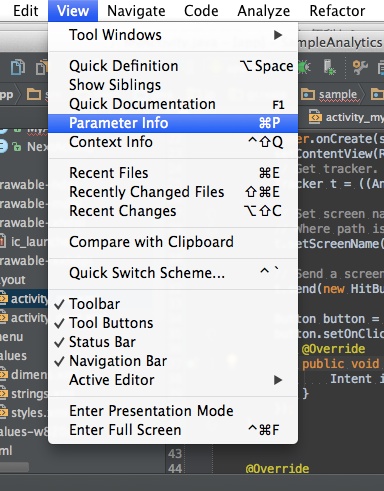Select Parameter Info
This screenshot has width=384, height=491.
pos(173,123)
